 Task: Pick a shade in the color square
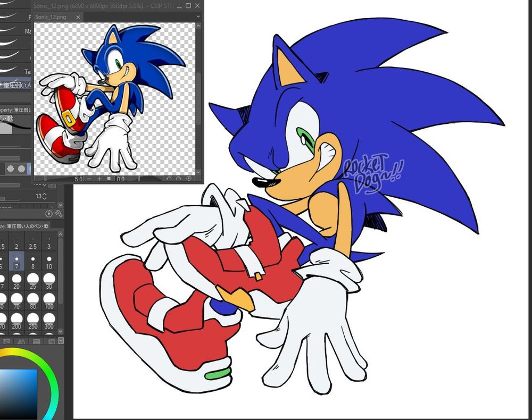coord(18,394)
